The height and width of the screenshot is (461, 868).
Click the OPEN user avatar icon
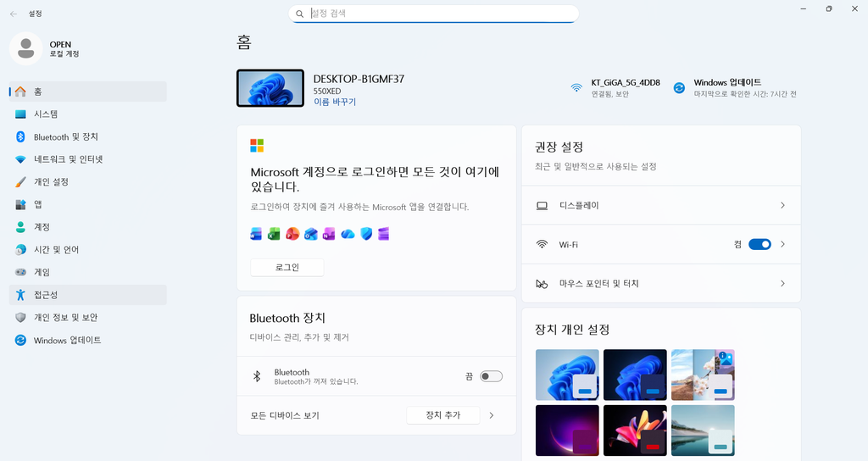26,48
